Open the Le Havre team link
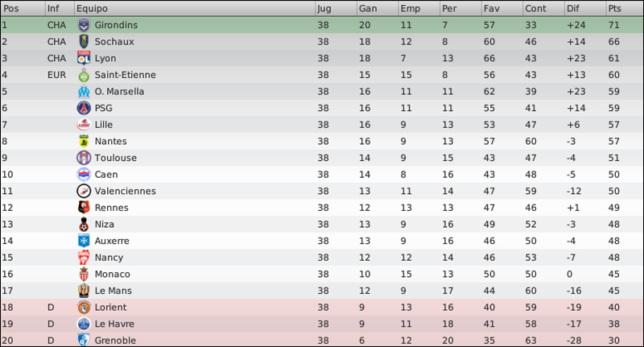This screenshot has width=644, height=347. click(114, 324)
